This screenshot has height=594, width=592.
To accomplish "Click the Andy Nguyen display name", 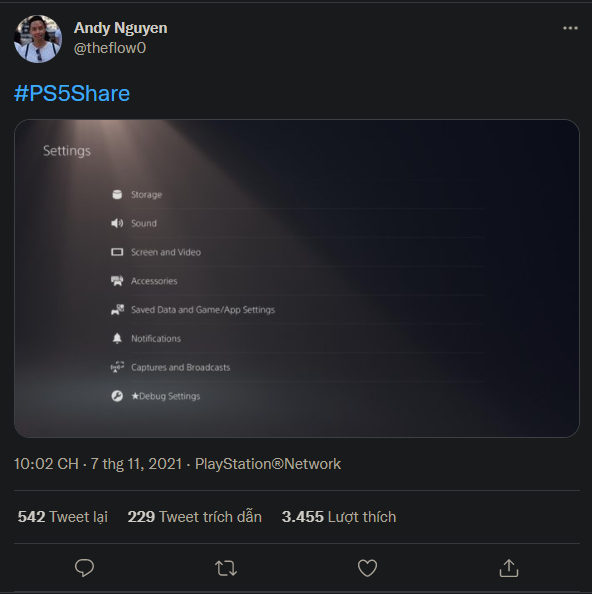I will pos(120,28).
